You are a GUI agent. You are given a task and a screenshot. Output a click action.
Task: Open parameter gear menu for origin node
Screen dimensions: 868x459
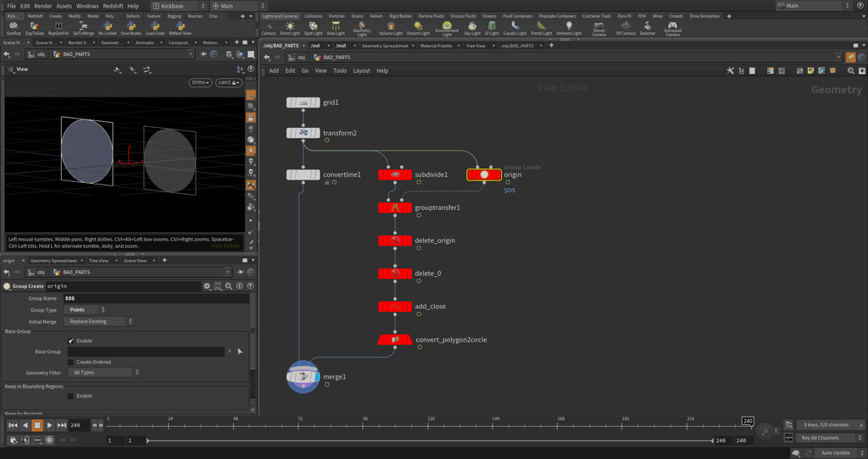click(207, 286)
